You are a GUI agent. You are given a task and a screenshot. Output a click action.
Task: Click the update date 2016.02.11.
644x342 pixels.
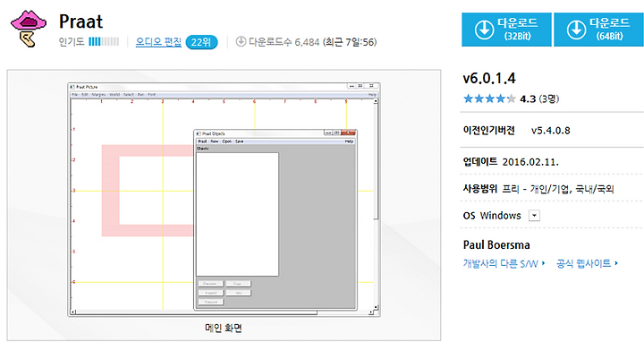[x=530, y=162]
